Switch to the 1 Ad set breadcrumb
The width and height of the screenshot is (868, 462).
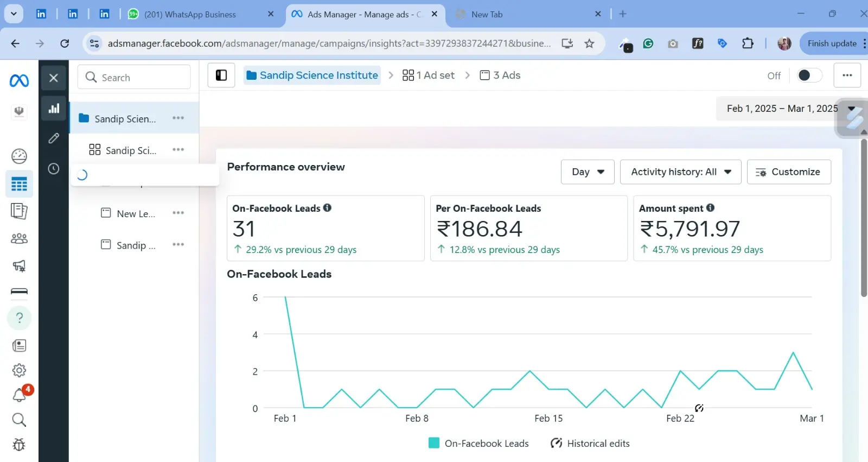pos(429,75)
